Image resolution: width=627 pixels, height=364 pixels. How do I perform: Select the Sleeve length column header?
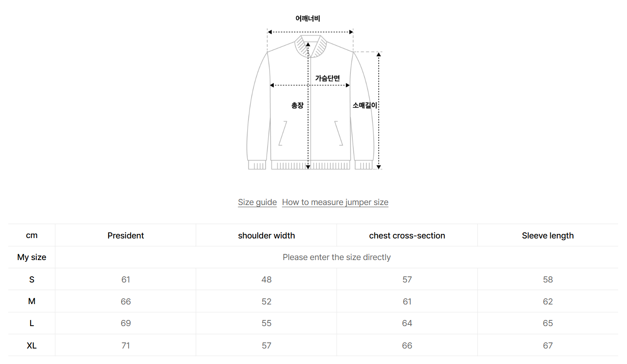[547, 236]
